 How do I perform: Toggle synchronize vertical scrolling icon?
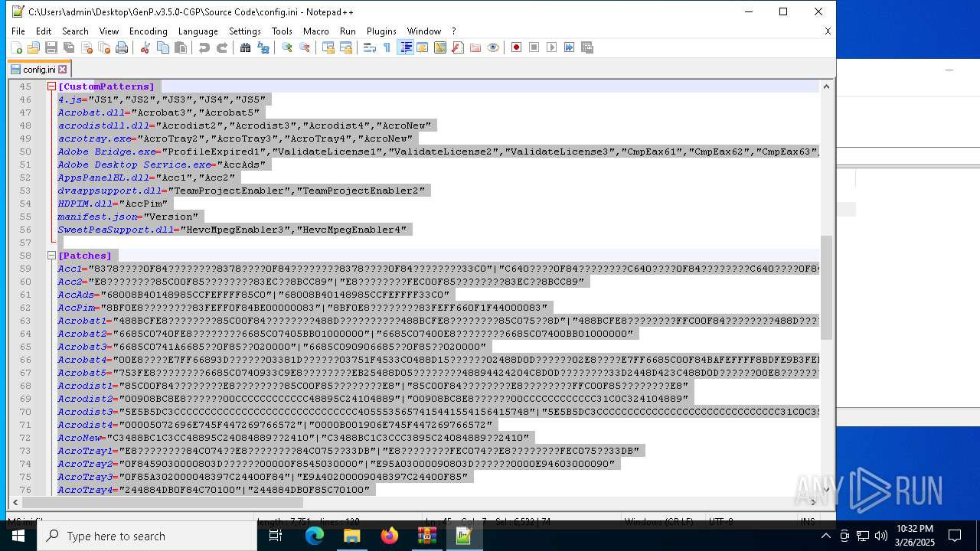click(328, 47)
